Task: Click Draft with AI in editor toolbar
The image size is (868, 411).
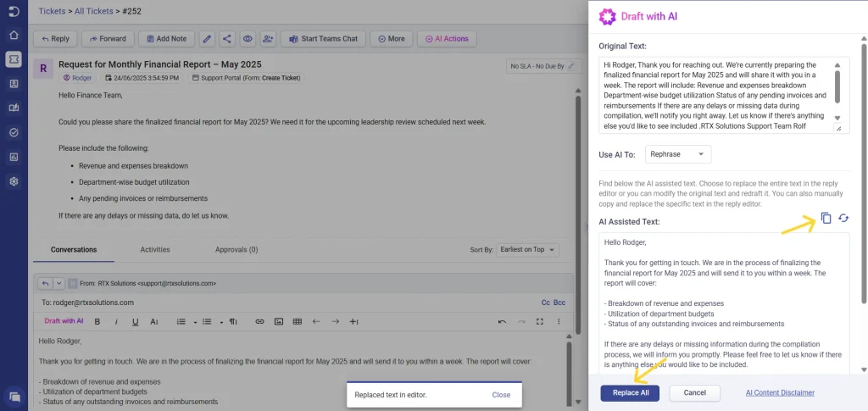Action: click(64, 321)
